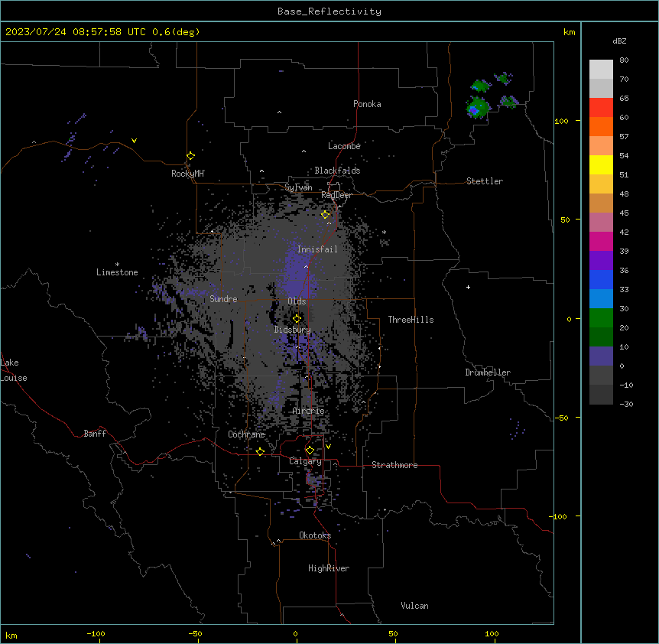The image size is (659, 644).
Task: Click the -50 tick on the bottom axis
Action: 195,633
